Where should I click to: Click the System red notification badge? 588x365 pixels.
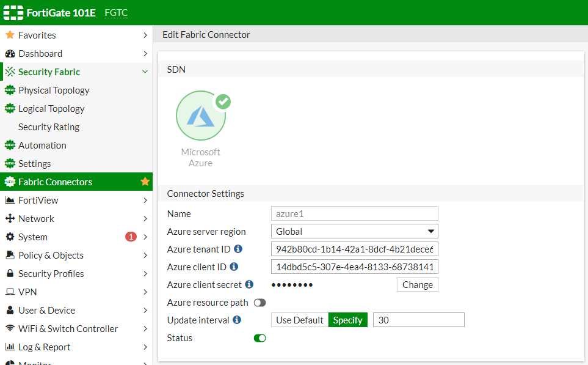(131, 237)
